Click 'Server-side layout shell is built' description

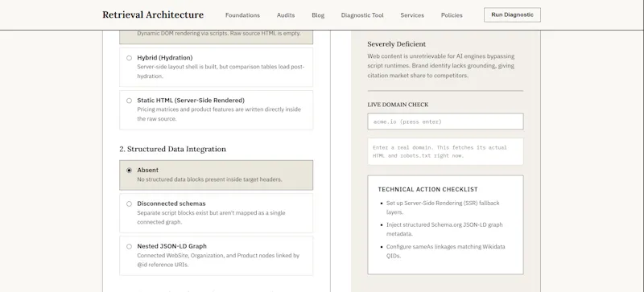point(221,72)
